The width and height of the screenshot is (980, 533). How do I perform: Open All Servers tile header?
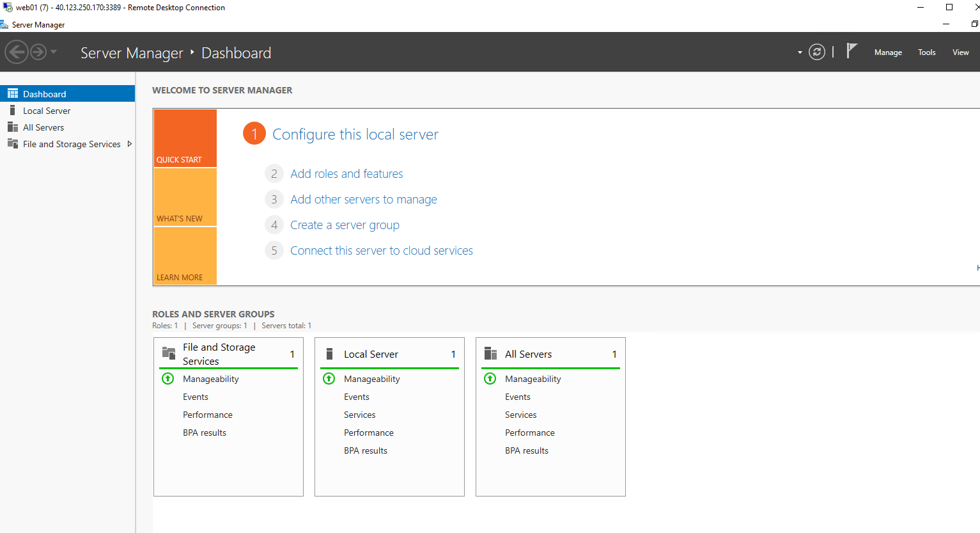point(550,354)
